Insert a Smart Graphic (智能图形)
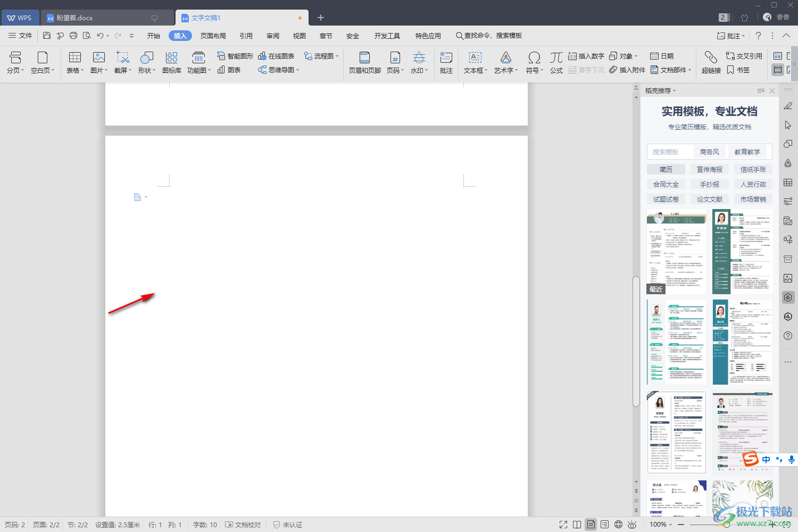This screenshot has height=532, width=798. tap(235, 56)
